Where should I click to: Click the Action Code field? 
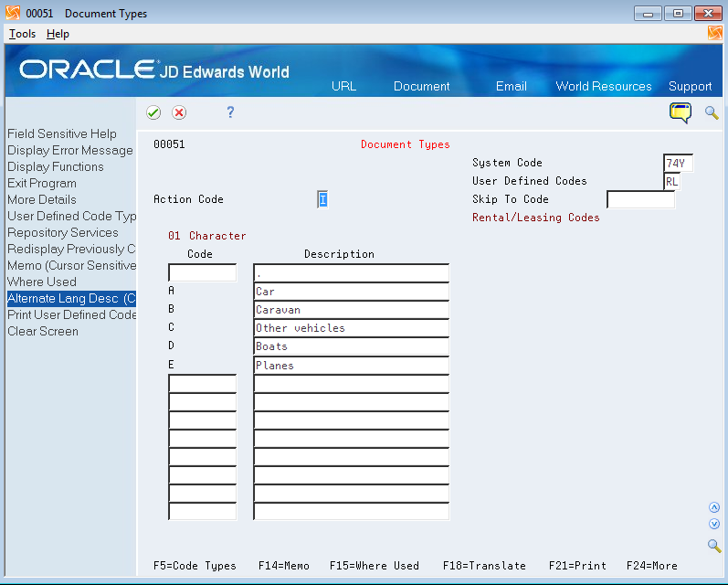322,200
